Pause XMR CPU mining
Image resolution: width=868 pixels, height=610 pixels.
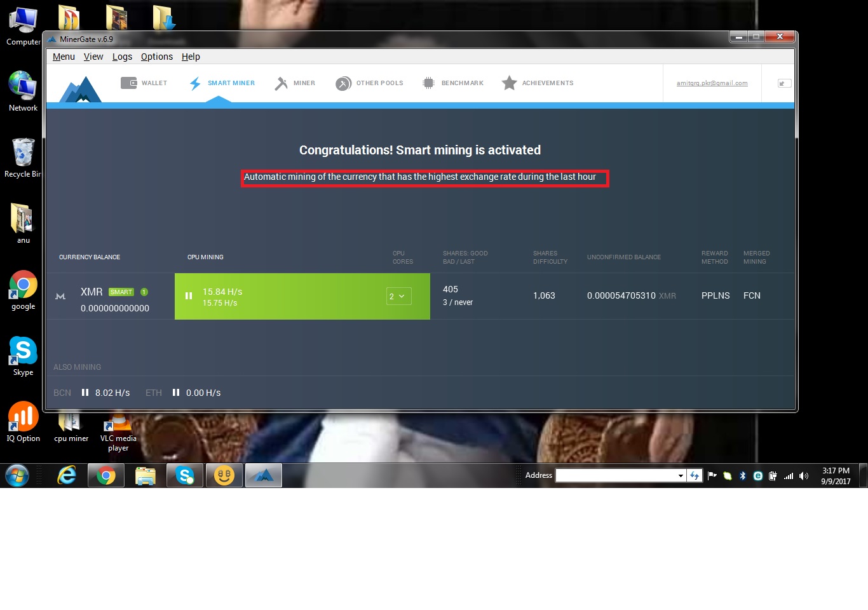[189, 296]
